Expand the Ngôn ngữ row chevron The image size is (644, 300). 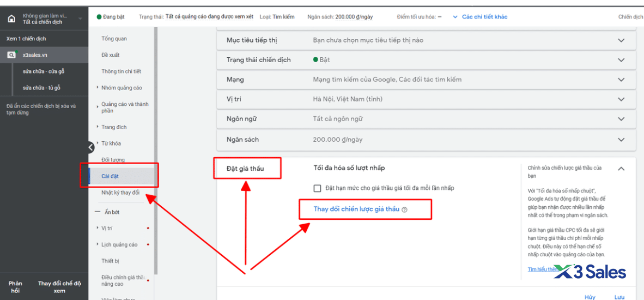621,119
